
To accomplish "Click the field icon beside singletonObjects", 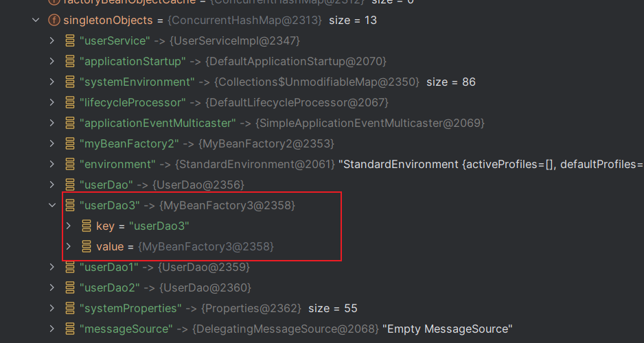I will click(x=54, y=21).
